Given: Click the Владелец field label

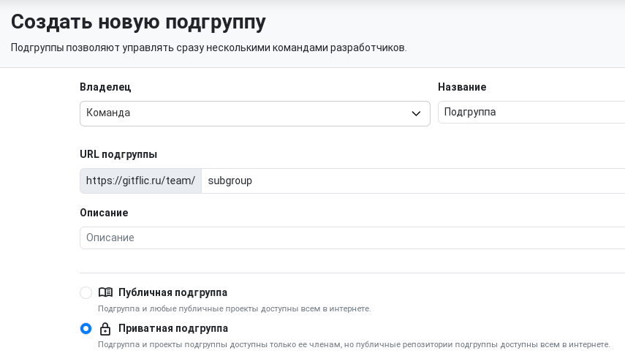Looking at the screenshot, I should pos(105,87).
